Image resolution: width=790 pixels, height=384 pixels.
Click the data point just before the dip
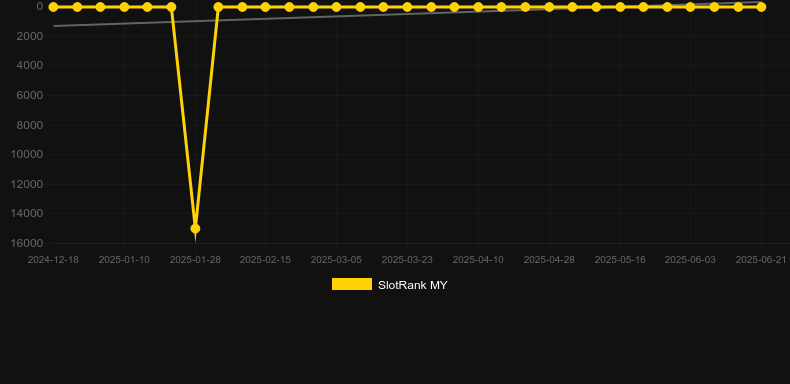click(x=171, y=7)
